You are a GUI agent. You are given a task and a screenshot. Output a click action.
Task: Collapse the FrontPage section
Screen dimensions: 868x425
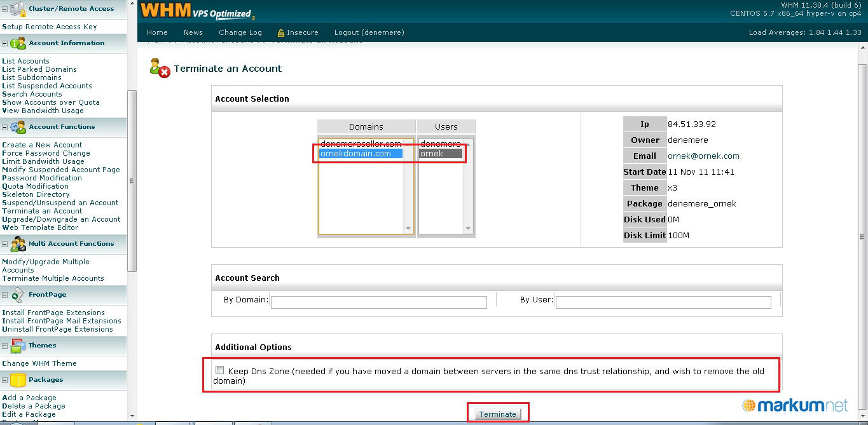[x=5, y=295]
